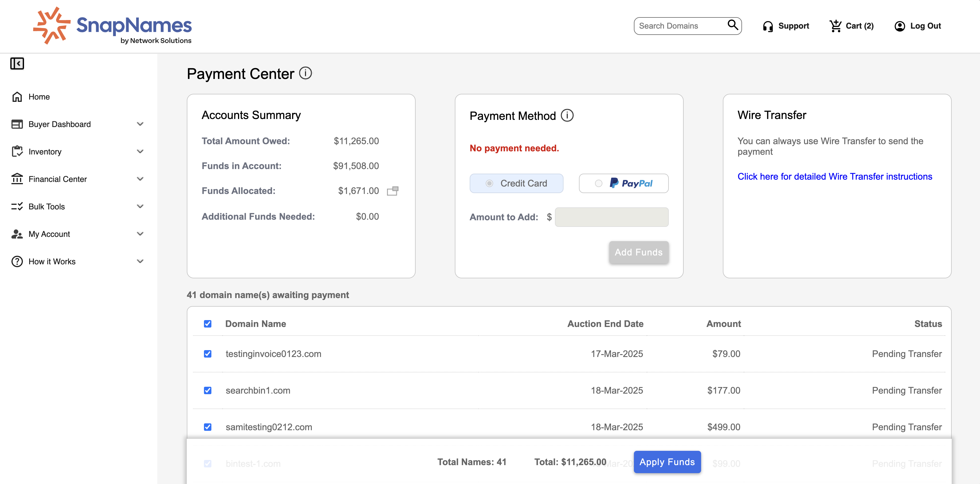
Task: Click the $11,265.00 Total Amount Owed value
Action: [356, 141]
